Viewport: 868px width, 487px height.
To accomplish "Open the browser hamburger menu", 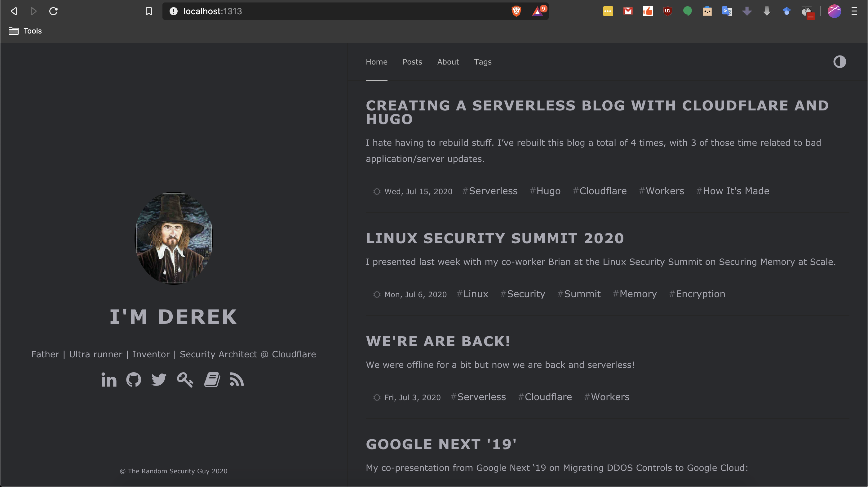I will point(855,11).
